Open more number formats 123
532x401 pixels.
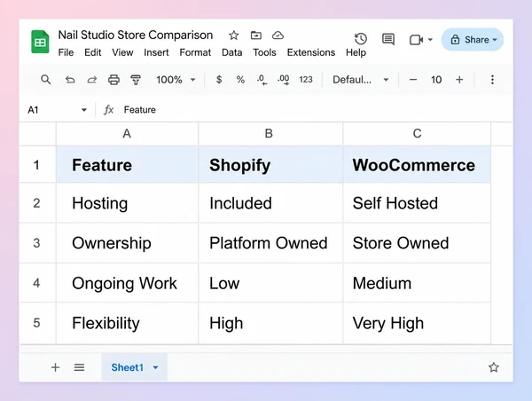click(306, 80)
